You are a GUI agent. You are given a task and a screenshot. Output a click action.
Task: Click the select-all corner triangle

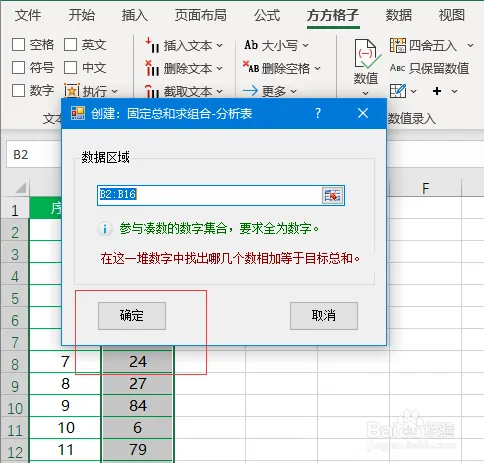21,188
